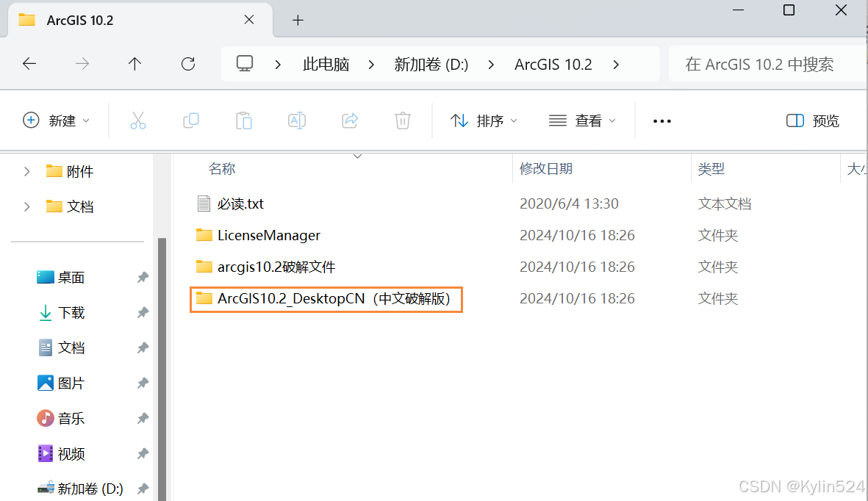The height and width of the screenshot is (501, 868).
Task: Go up one folder level
Action: pos(134,64)
